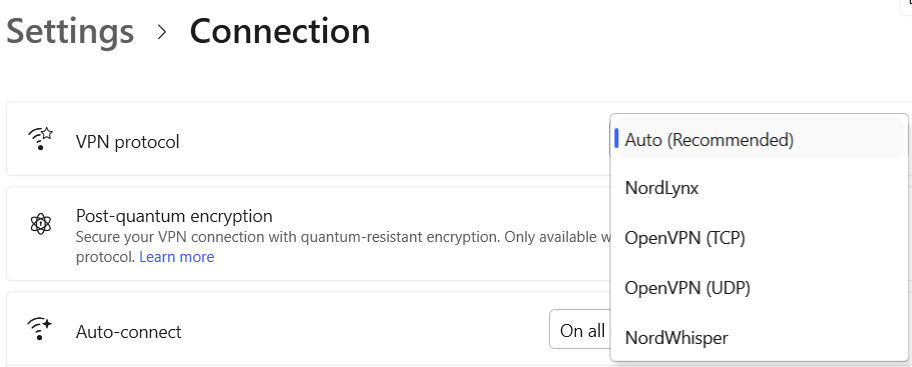The height and width of the screenshot is (367, 912).
Task: Expand the Auto-connect 'On all' dropdown
Action: (x=580, y=329)
